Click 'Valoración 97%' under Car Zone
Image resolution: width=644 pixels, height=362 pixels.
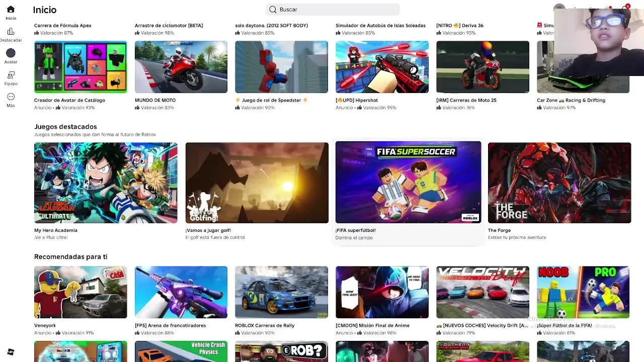(559, 108)
